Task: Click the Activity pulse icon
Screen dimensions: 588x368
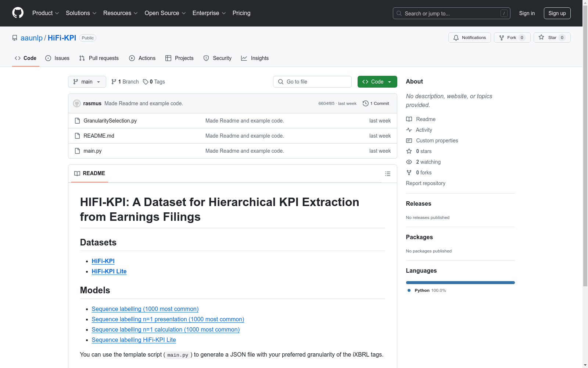Action: (x=409, y=130)
